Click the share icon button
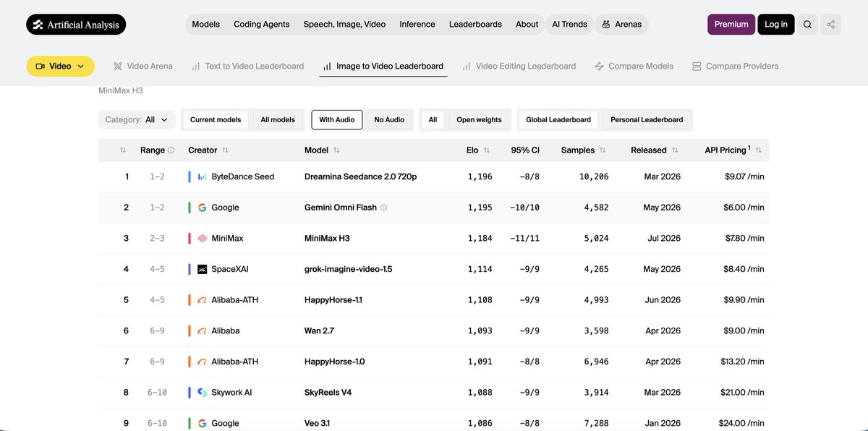This screenshot has width=868, height=431. pyautogui.click(x=830, y=25)
